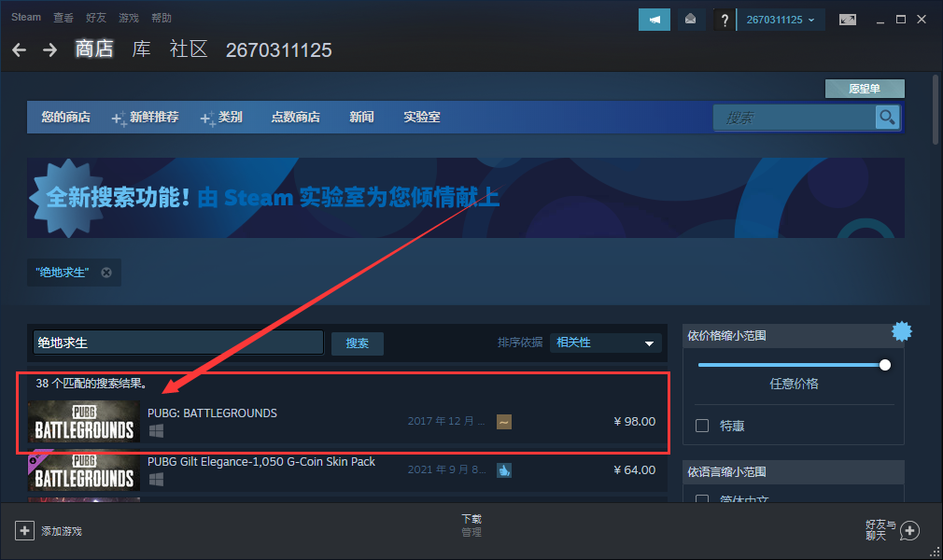Click the price range slider handle

[885, 365]
